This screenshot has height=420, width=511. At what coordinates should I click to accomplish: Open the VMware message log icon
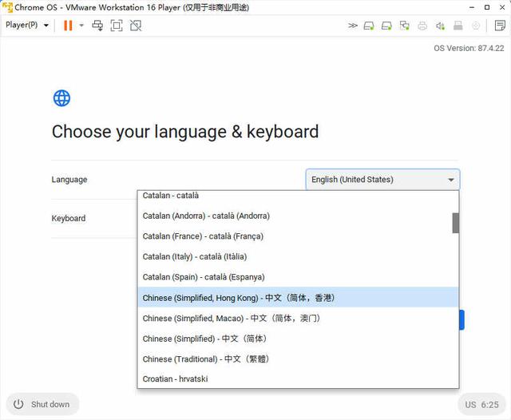point(500,26)
